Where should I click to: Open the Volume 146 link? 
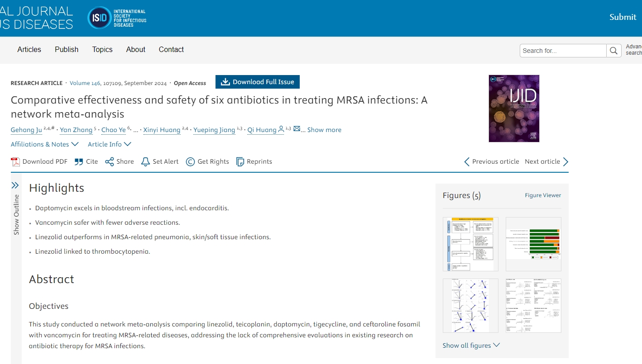pyautogui.click(x=85, y=83)
